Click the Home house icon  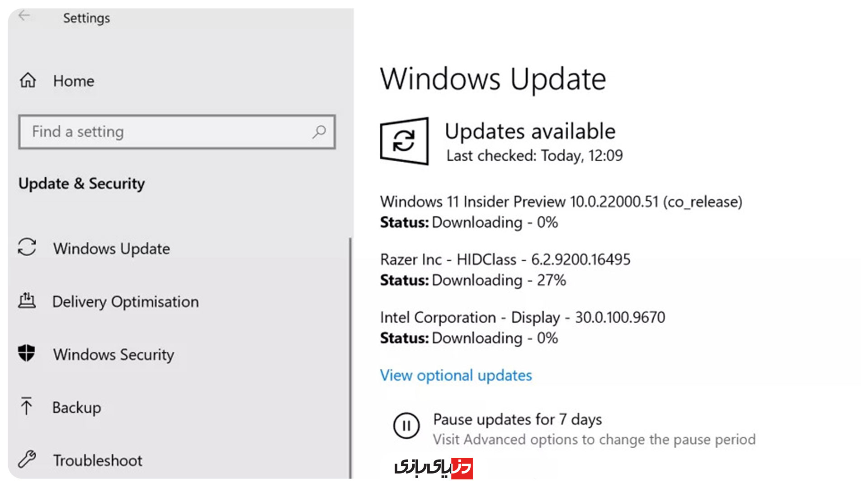28,80
